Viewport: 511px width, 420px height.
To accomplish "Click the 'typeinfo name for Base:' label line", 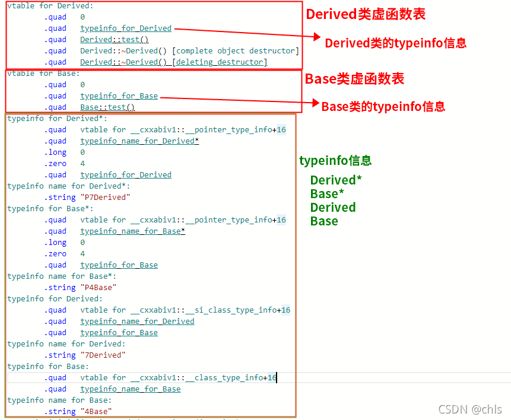I will tap(59, 400).
